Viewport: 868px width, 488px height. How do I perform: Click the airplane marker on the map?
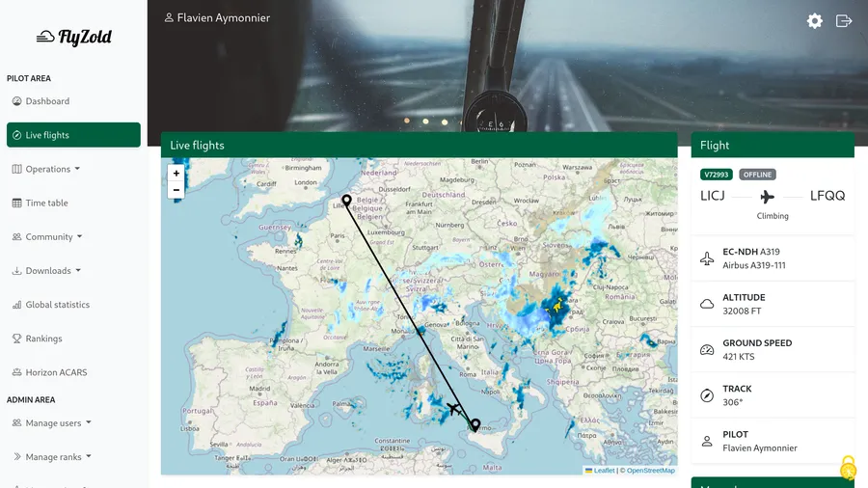click(x=452, y=409)
